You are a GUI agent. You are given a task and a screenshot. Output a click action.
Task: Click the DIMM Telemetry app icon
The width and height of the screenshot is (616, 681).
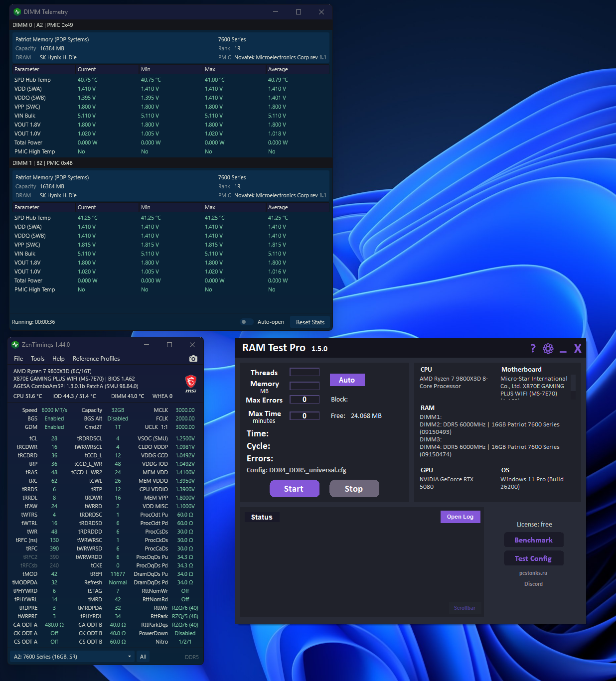click(x=17, y=12)
